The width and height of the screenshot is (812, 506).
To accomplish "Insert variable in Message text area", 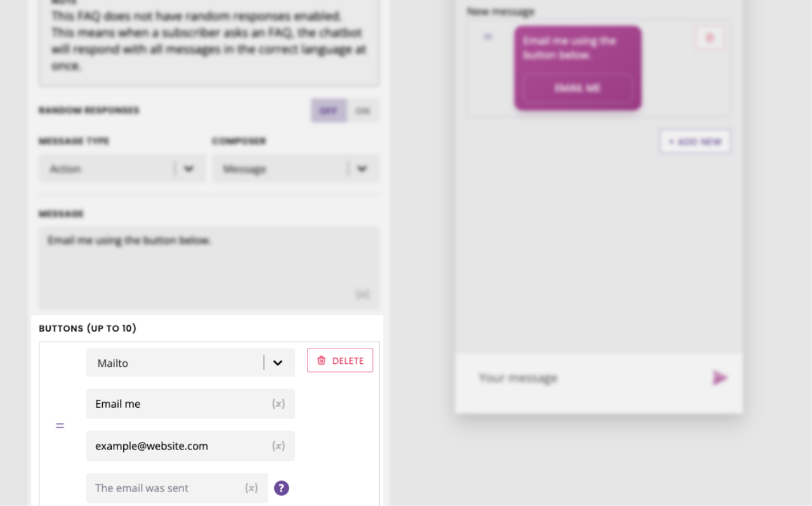I will [x=362, y=294].
